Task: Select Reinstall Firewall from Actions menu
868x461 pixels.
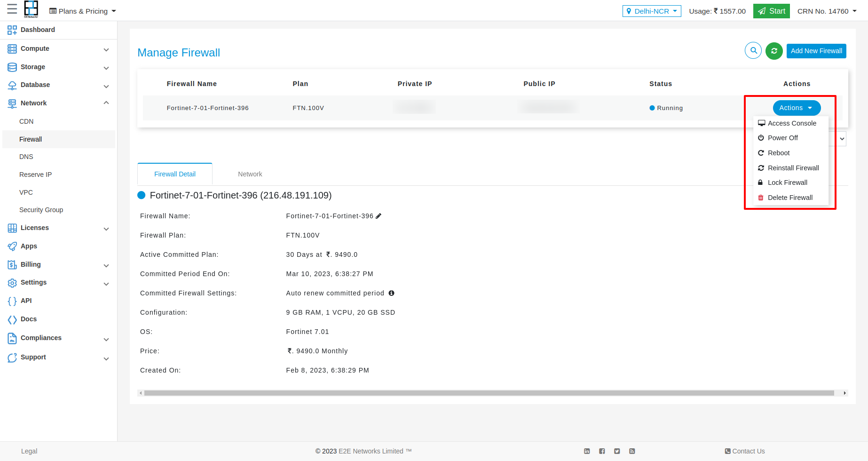Action: coord(790,168)
